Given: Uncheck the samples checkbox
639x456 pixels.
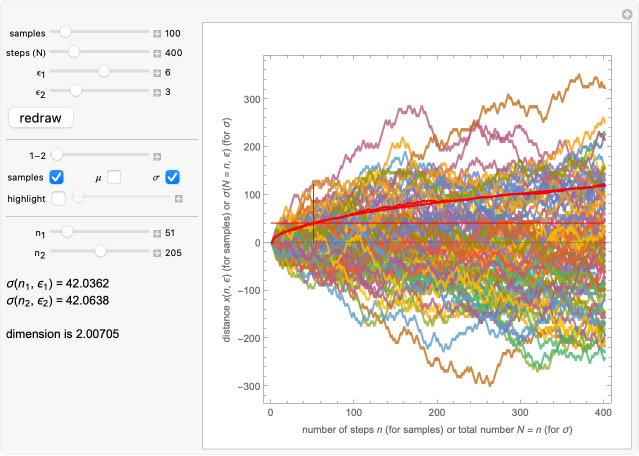Looking at the screenshot, I should (x=57, y=177).
